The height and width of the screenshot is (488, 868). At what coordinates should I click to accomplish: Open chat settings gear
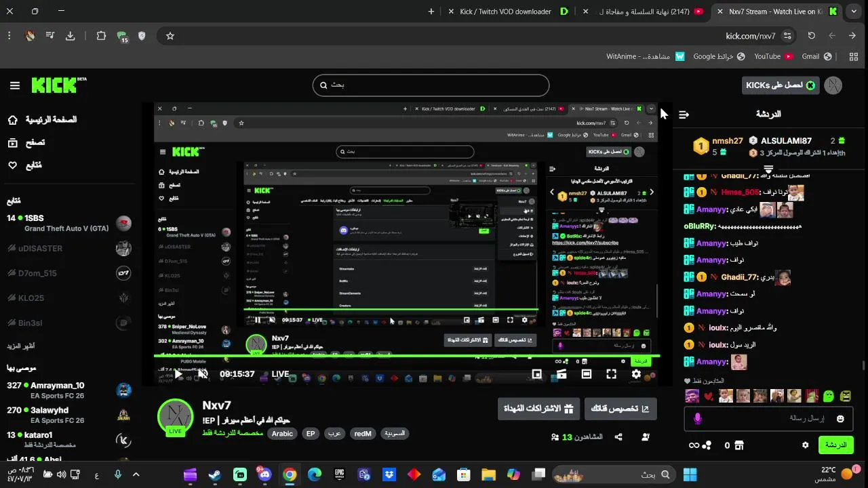click(x=805, y=445)
